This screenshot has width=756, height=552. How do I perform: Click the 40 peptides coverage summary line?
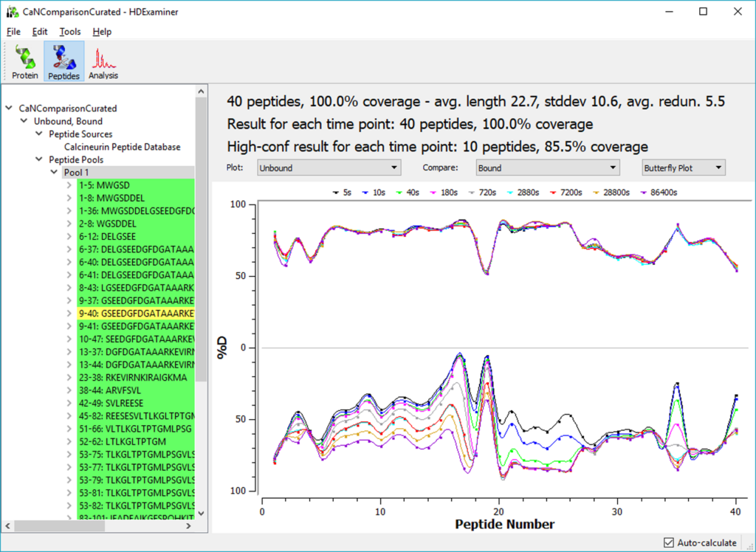pos(476,102)
